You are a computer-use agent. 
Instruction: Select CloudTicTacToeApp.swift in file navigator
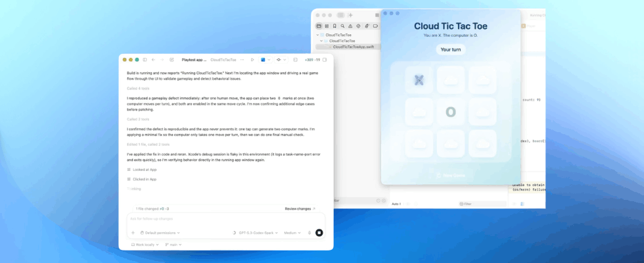click(x=352, y=47)
